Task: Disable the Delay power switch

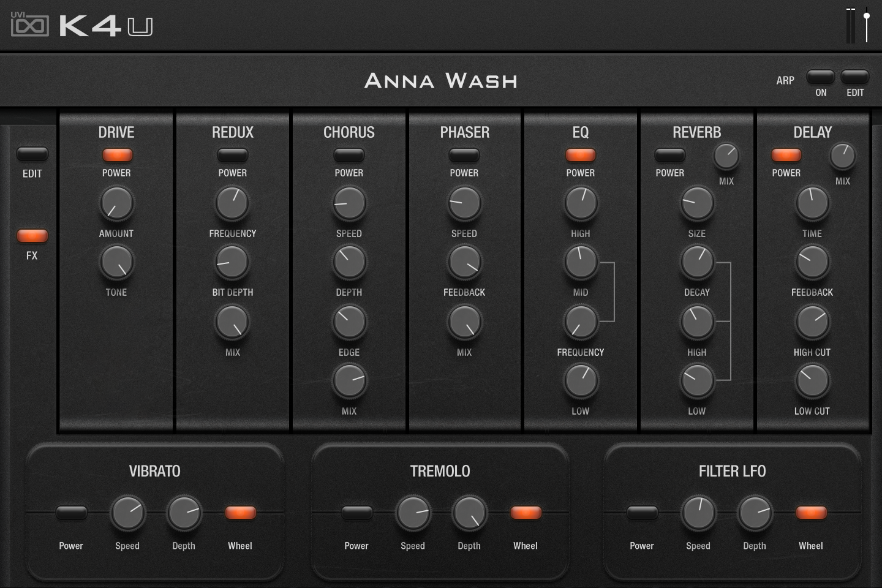Action: click(x=786, y=155)
